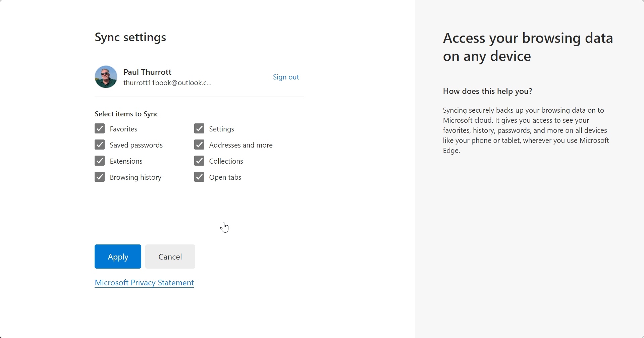
Task: Click the account profile picture
Action: pyautogui.click(x=106, y=77)
